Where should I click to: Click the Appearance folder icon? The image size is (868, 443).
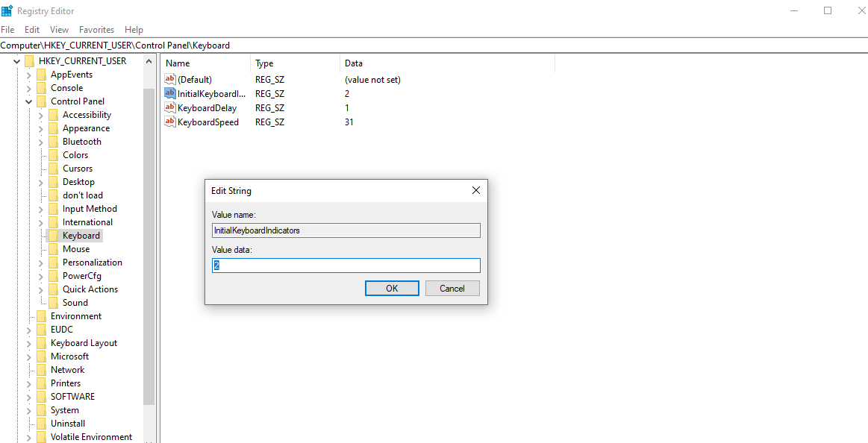click(53, 128)
